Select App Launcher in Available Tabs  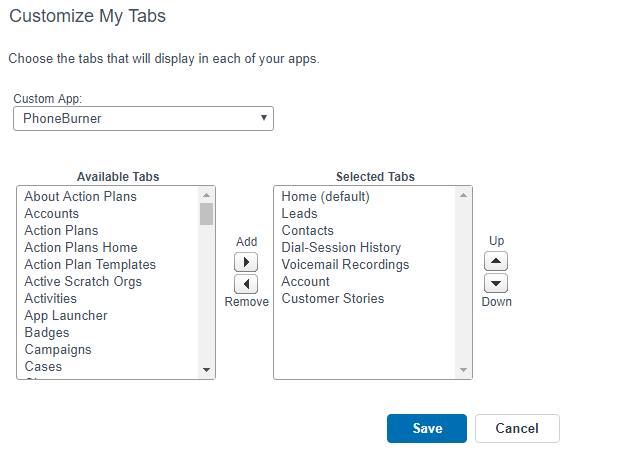(x=66, y=316)
